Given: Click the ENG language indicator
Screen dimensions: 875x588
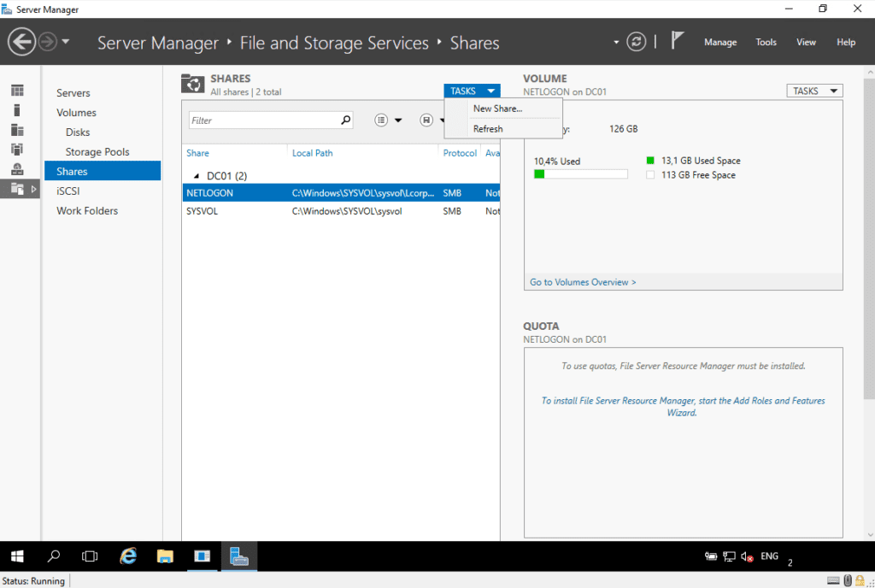Looking at the screenshot, I should [x=769, y=556].
